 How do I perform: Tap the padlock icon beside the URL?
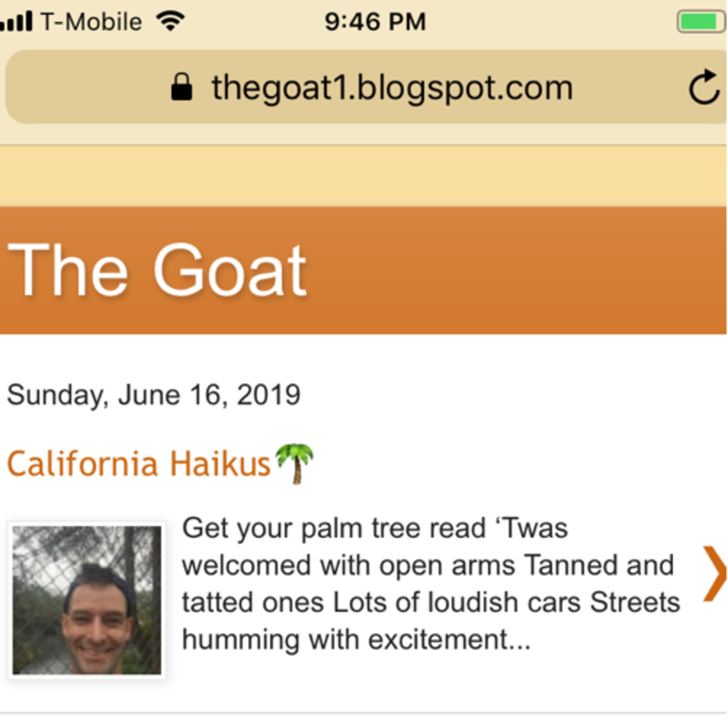pyautogui.click(x=182, y=87)
